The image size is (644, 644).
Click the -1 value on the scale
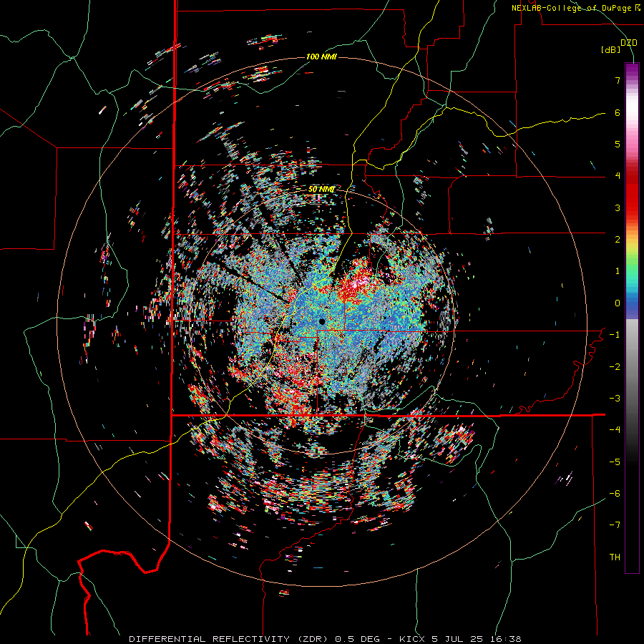[x=615, y=335]
